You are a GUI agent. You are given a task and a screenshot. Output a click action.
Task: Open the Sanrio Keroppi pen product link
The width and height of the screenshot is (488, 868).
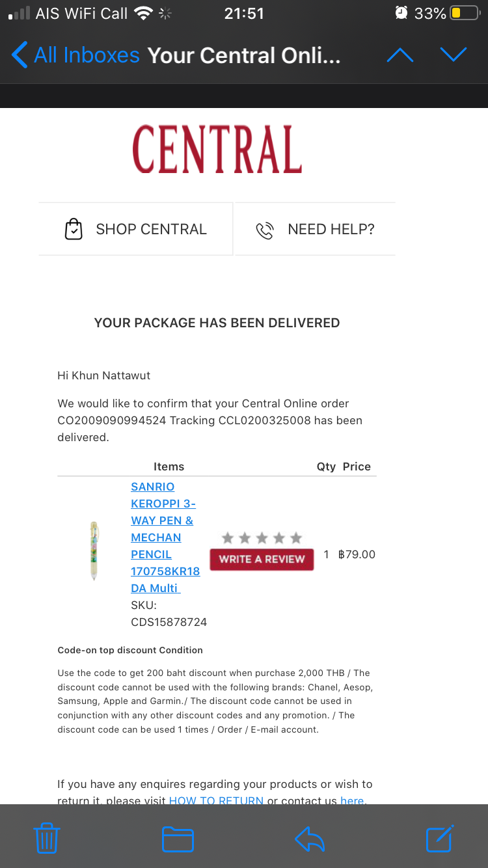[165, 537]
